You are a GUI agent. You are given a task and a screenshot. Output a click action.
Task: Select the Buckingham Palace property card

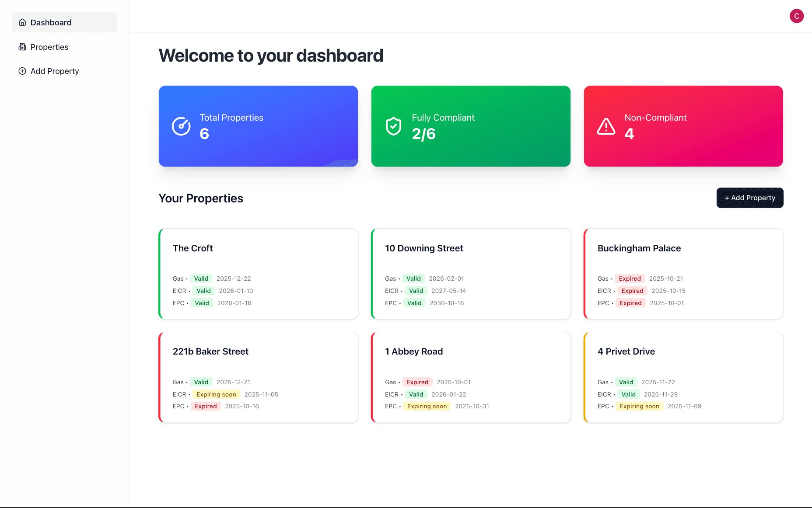coord(683,274)
